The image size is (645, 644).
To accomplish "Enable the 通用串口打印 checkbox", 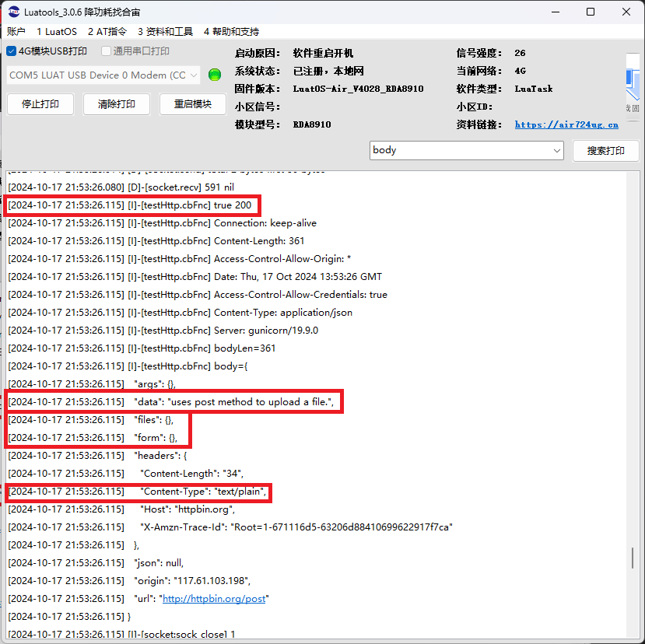I will [107, 51].
